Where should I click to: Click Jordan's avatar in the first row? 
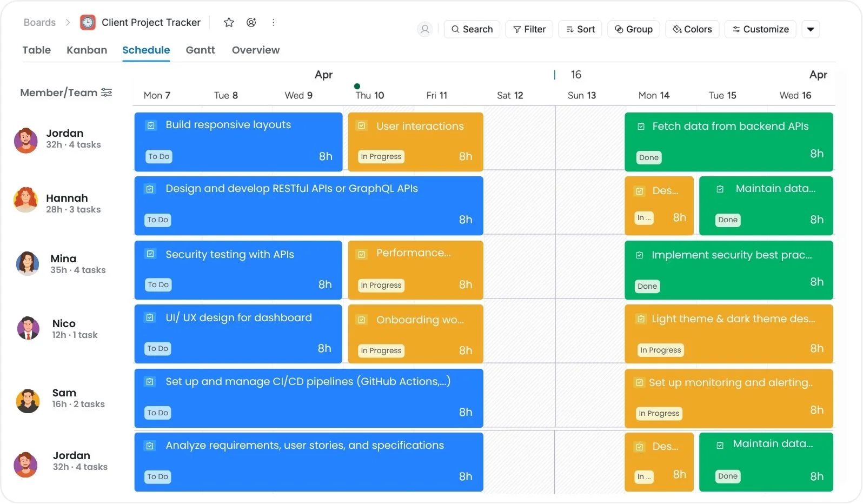[26, 140]
